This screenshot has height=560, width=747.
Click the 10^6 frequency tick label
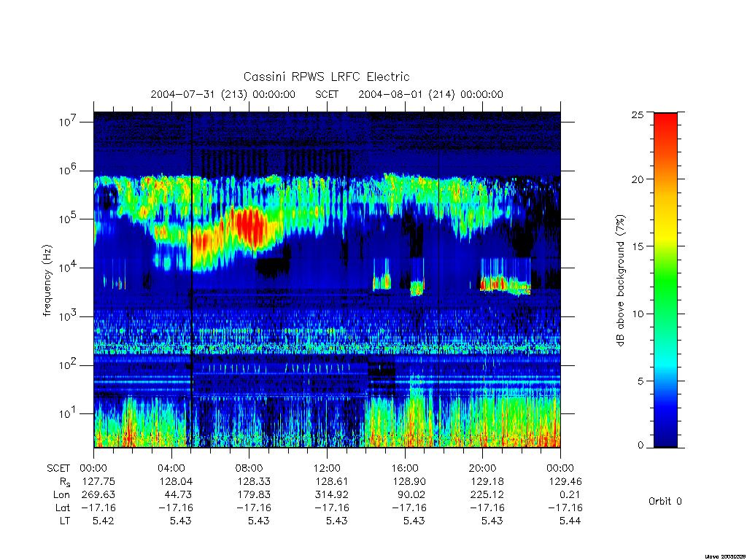[x=69, y=170]
